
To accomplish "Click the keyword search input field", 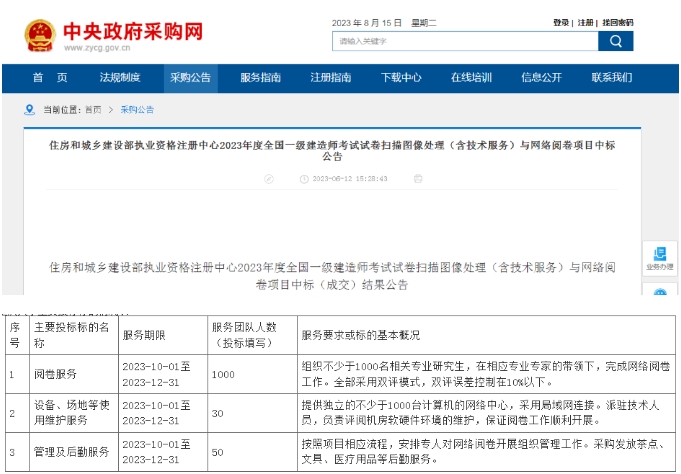I will point(465,41).
